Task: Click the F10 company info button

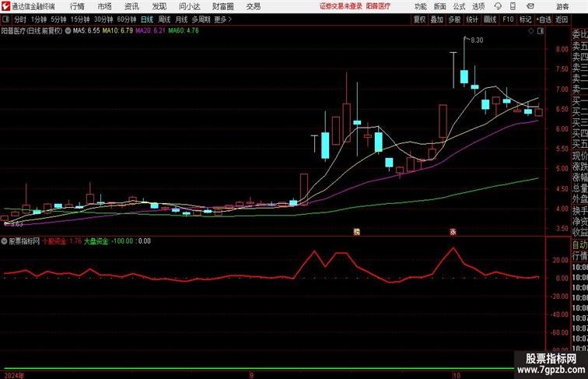Action: coord(508,19)
